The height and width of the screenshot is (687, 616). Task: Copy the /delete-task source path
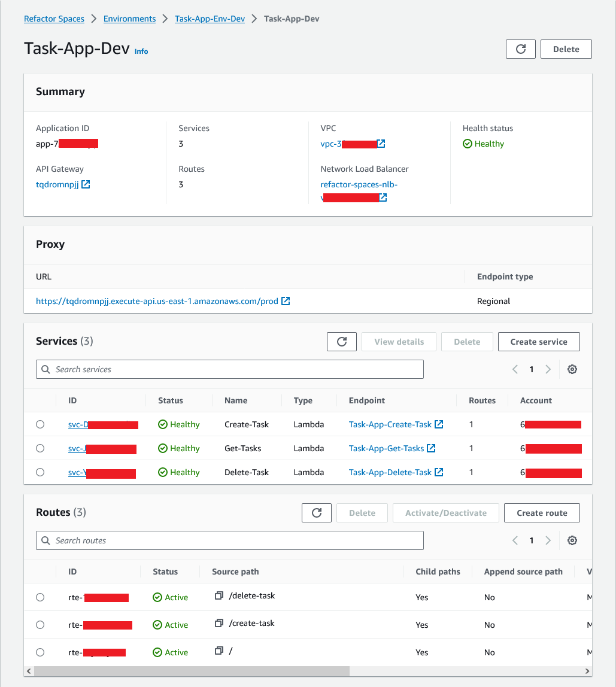[219, 595]
